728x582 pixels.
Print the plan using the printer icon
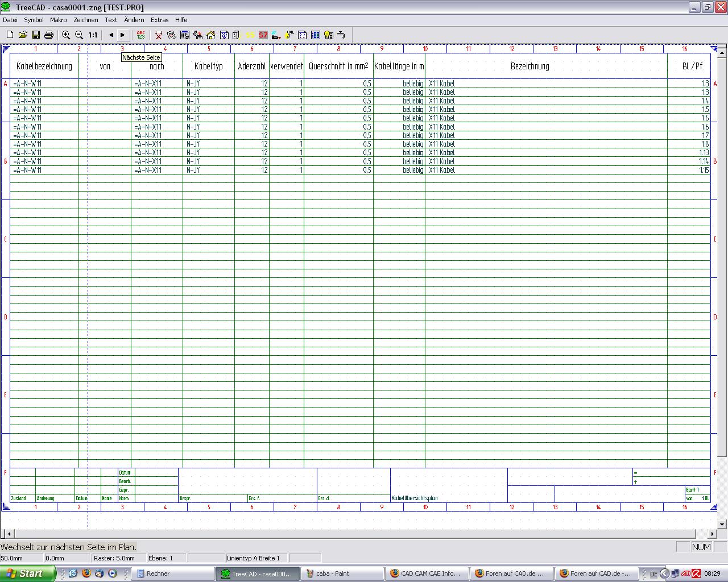point(49,35)
